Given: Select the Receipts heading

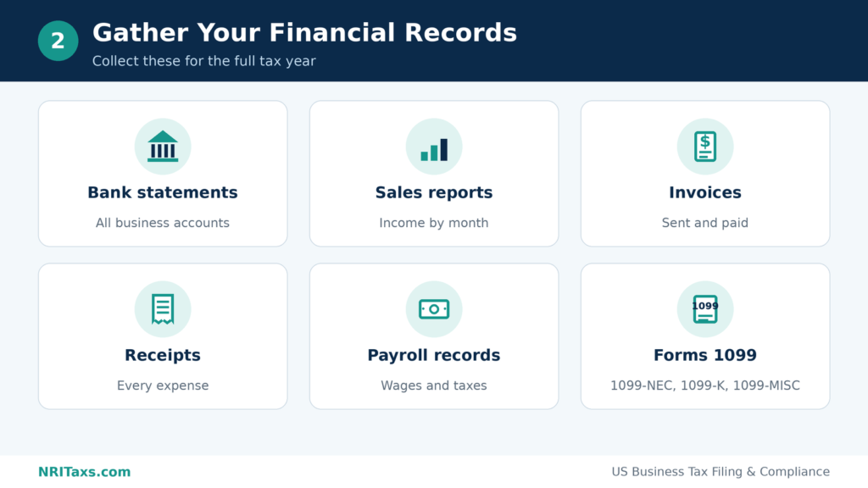Looking at the screenshot, I should [x=163, y=355].
